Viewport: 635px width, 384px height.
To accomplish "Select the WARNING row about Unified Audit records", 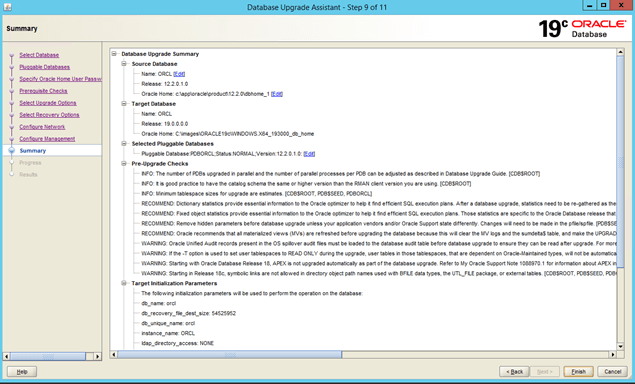I will pyautogui.click(x=379, y=243).
